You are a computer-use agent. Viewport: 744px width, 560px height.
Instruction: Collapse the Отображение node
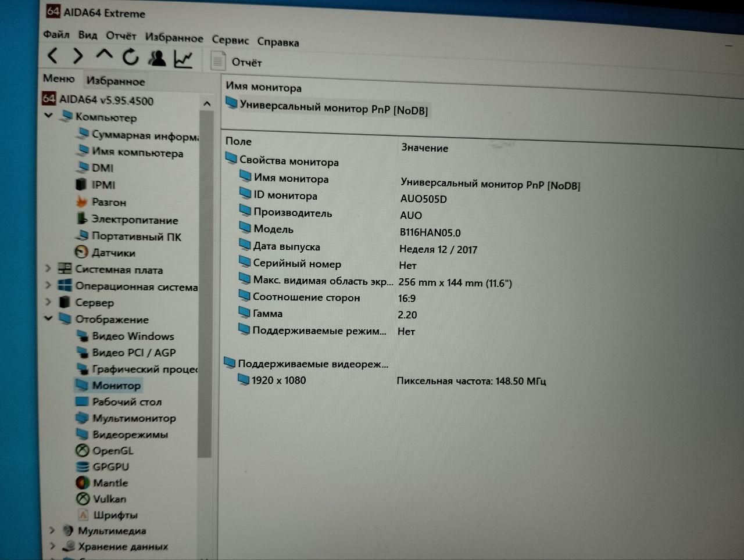(49, 318)
